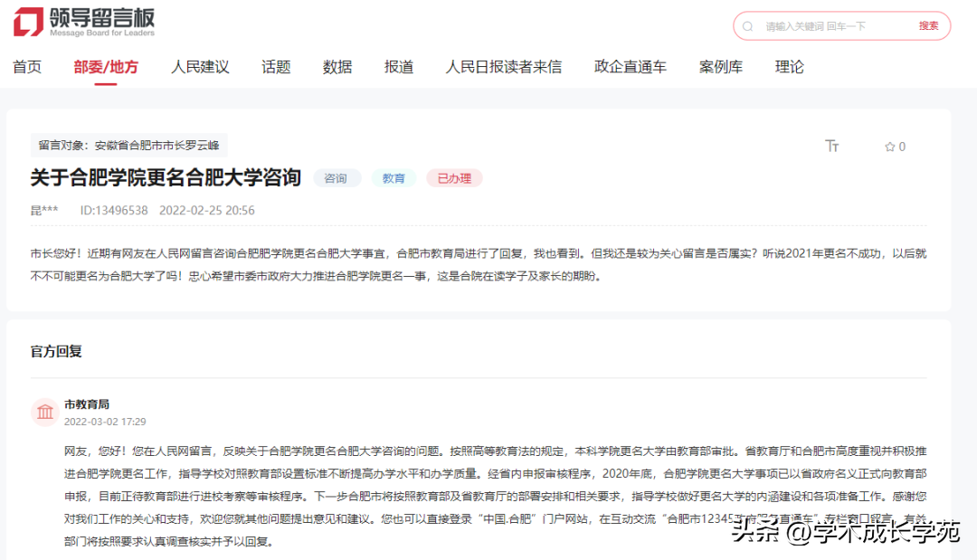This screenshot has height=560, width=977.
Task: Open 人民日报读者来信 in the navigation
Action: 504,67
